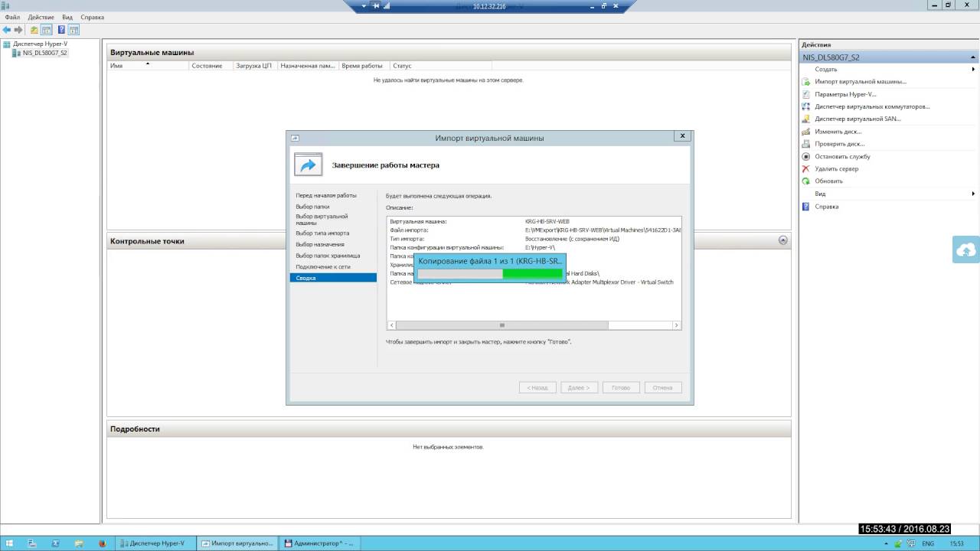Click the Stop Service (Остановить службу) icon
The image size is (980, 551).
pyautogui.click(x=806, y=156)
